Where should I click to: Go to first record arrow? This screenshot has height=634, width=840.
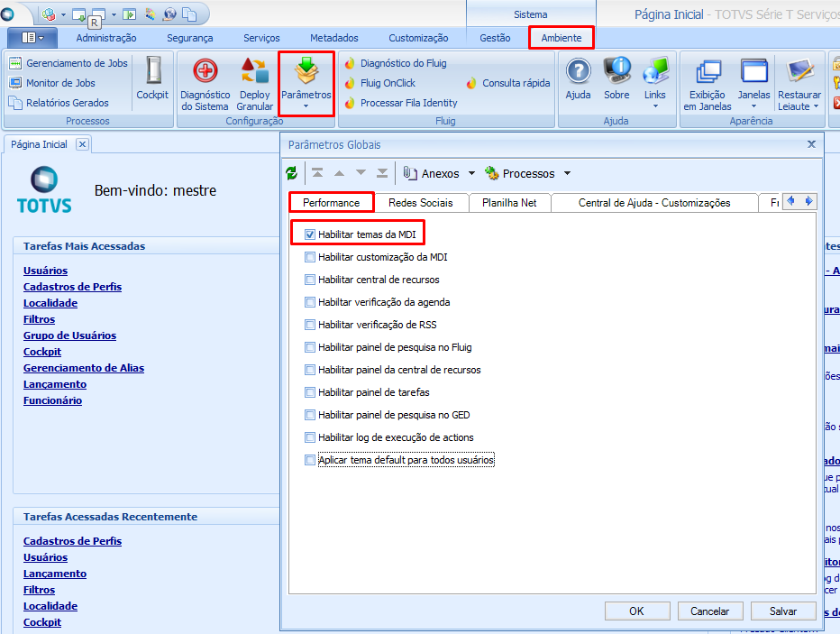317,172
